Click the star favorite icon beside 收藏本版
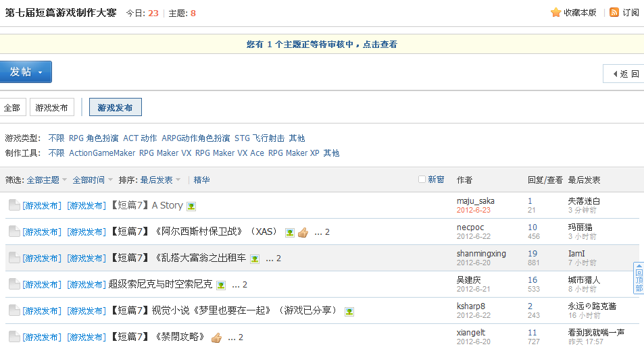 point(555,12)
